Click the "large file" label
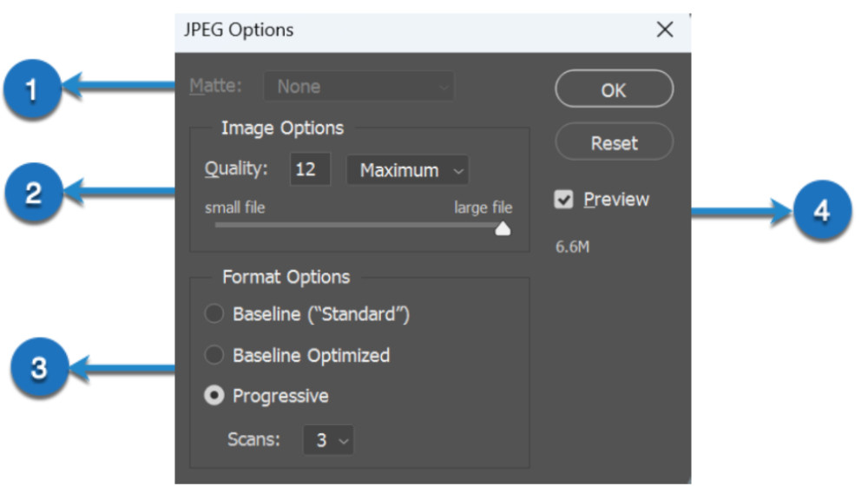Viewport: 868px width, 493px height. tap(483, 207)
